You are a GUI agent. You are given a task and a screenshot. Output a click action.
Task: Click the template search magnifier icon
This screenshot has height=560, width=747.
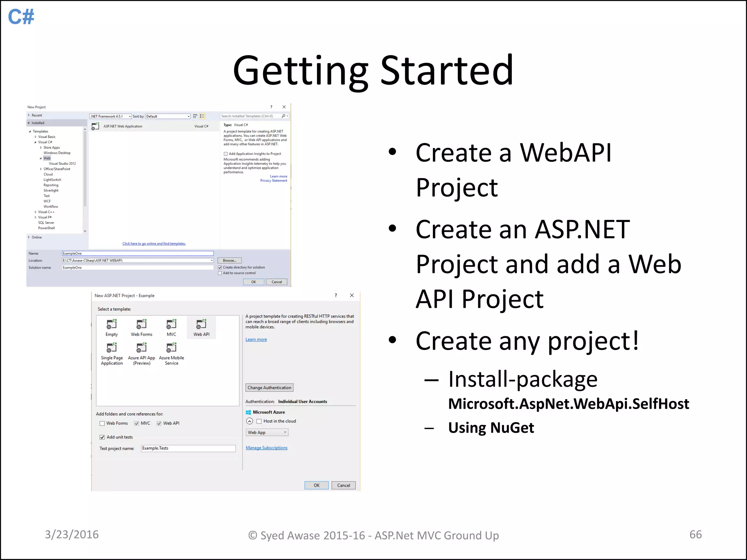(x=283, y=116)
